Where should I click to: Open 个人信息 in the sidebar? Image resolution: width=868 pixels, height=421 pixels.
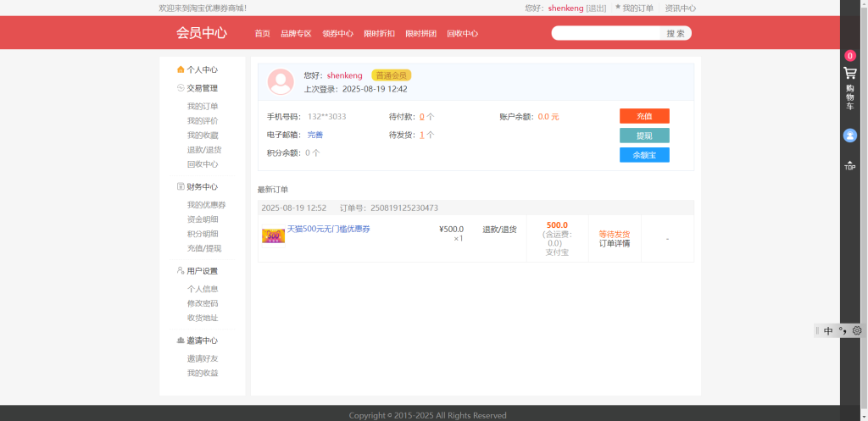click(x=203, y=289)
